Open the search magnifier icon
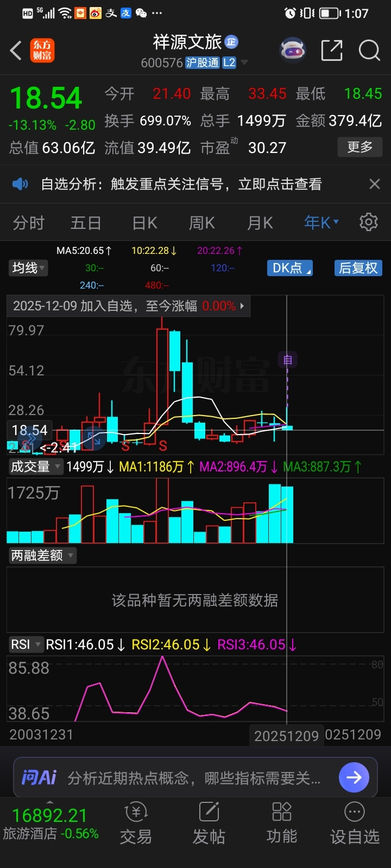391x868 pixels. 369,50
